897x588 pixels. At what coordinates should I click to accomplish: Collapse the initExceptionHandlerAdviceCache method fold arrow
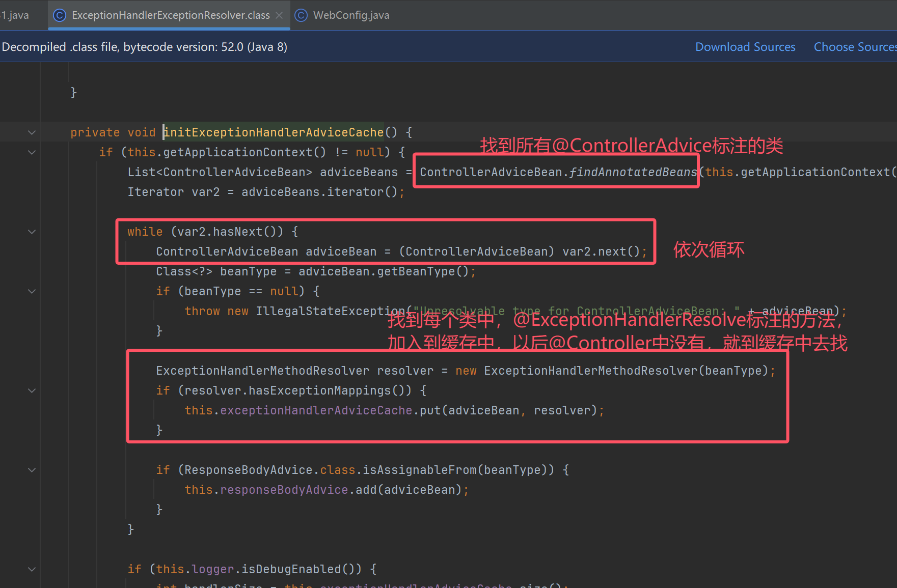click(x=32, y=132)
